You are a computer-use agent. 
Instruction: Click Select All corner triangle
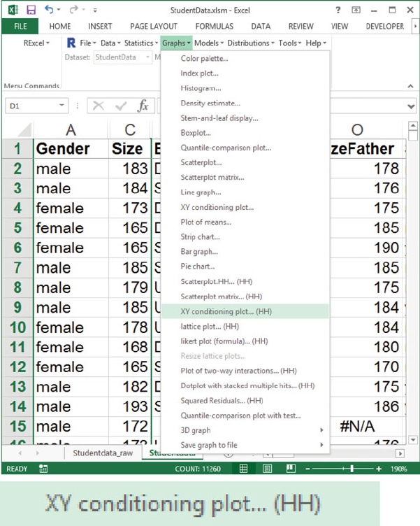click(x=24, y=130)
